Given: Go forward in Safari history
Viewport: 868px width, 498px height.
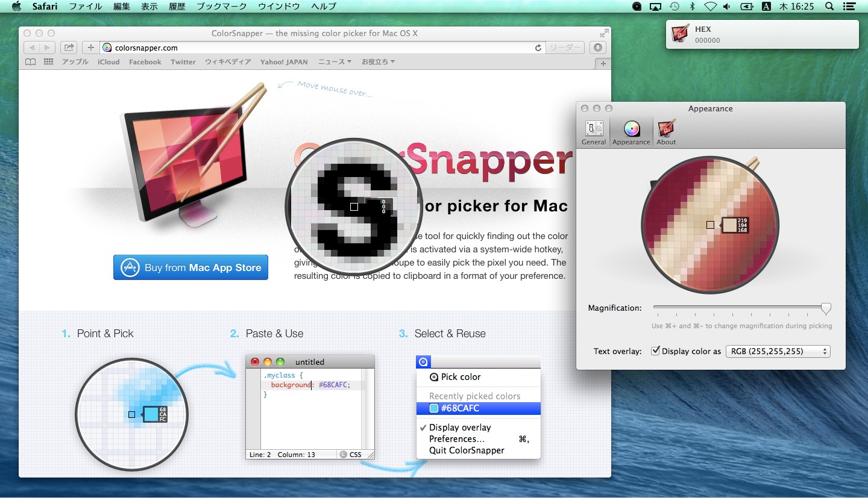Looking at the screenshot, I should 48,48.
